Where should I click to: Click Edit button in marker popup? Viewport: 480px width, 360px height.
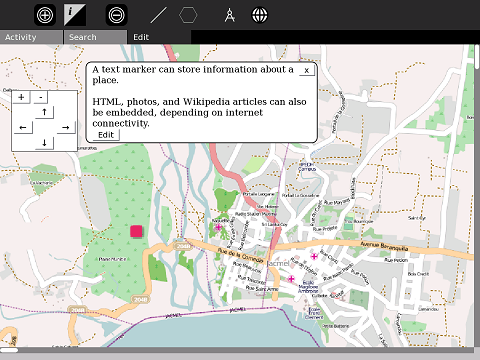coord(106,135)
